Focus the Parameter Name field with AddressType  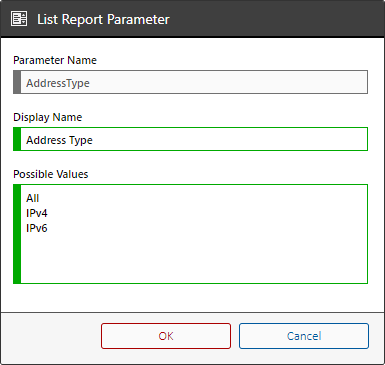(190, 82)
